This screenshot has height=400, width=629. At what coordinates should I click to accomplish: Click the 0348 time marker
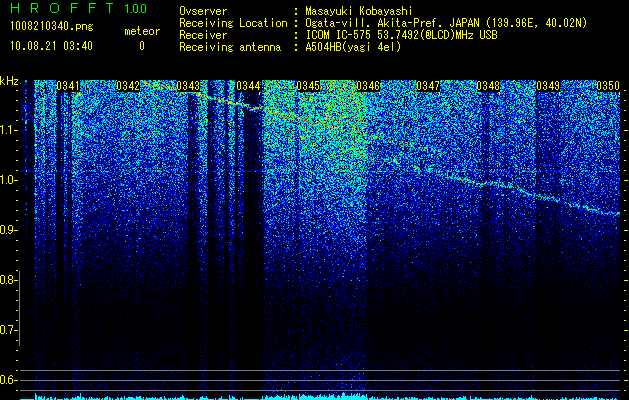pyautogui.click(x=488, y=86)
